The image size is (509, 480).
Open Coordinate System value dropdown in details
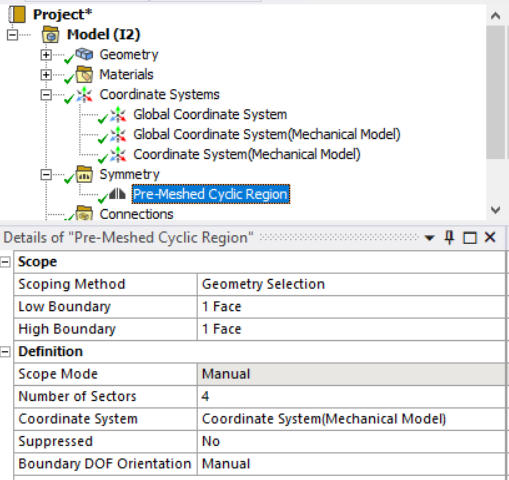pyautogui.click(x=351, y=419)
